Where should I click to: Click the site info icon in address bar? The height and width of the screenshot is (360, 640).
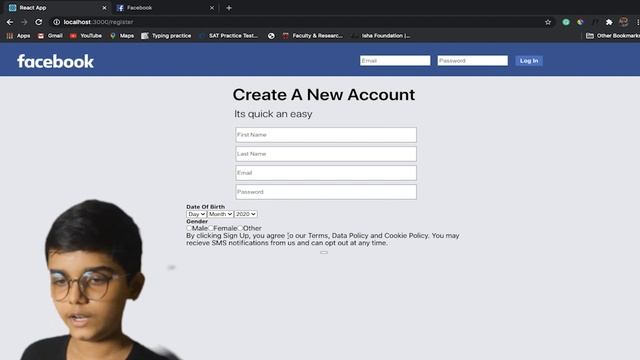57,22
